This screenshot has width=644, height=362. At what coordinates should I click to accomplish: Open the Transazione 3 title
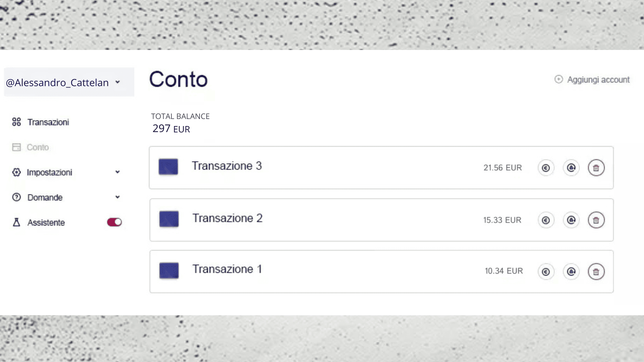click(x=227, y=166)
